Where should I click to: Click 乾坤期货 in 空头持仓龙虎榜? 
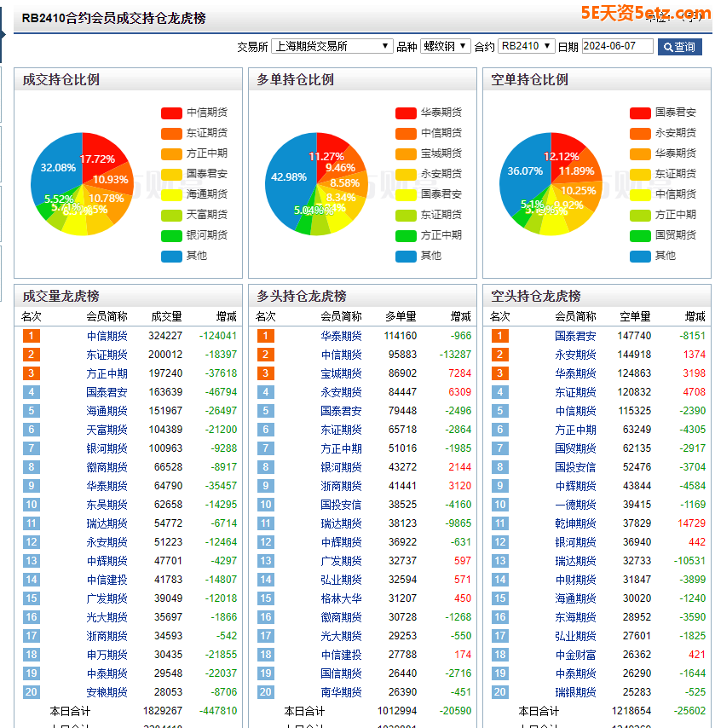point(575,523)
